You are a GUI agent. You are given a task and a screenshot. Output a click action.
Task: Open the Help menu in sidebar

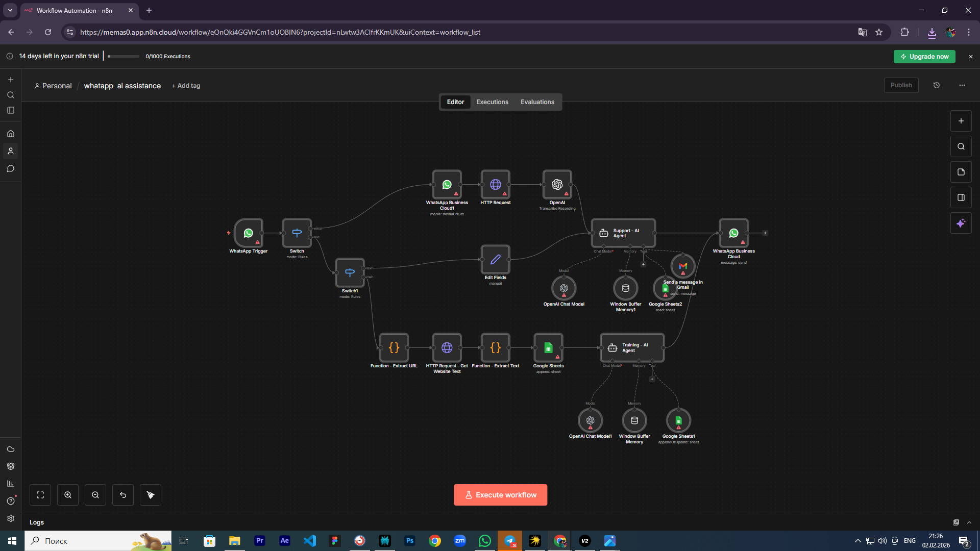point(11,501)
